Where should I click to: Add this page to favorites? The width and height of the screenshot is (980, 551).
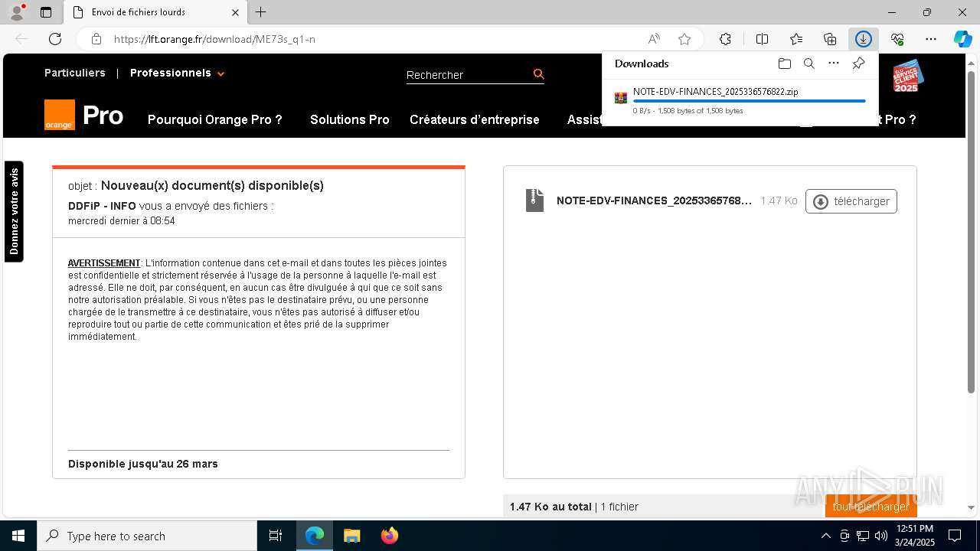tap(684, 39)
